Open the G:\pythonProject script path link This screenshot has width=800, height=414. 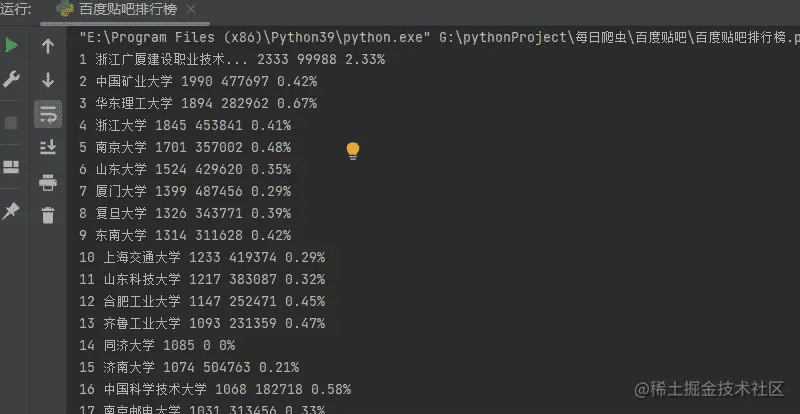[620, 38]
